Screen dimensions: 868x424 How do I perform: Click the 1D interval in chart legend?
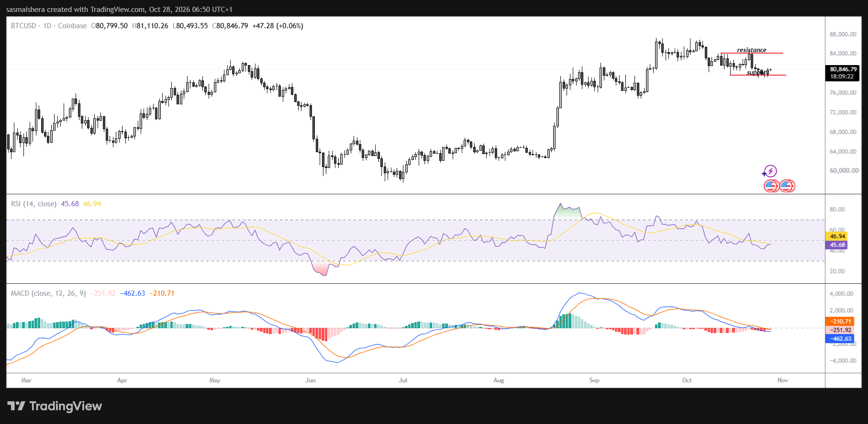pos(47,26)
